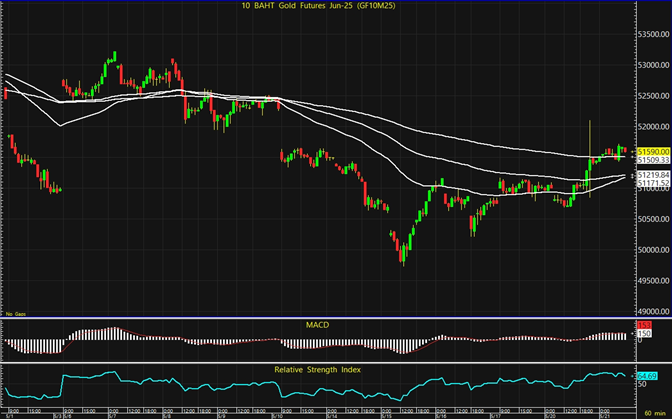Click the 53500.00 price axis label
This screenshot has width=672, height=419.
click(x=651, y=35)
